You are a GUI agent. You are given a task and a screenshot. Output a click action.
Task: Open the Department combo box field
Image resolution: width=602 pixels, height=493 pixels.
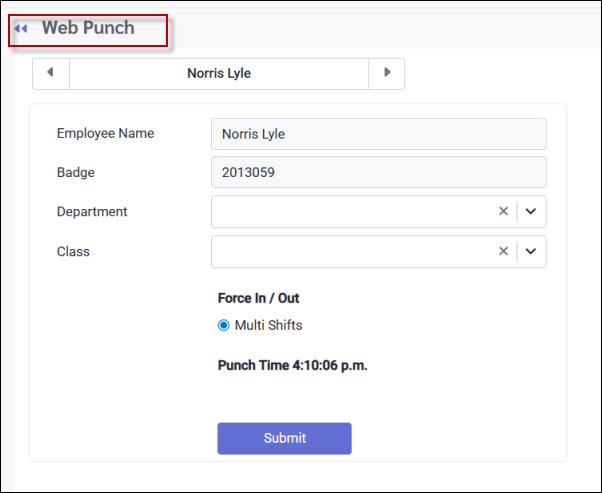point(350,211)
